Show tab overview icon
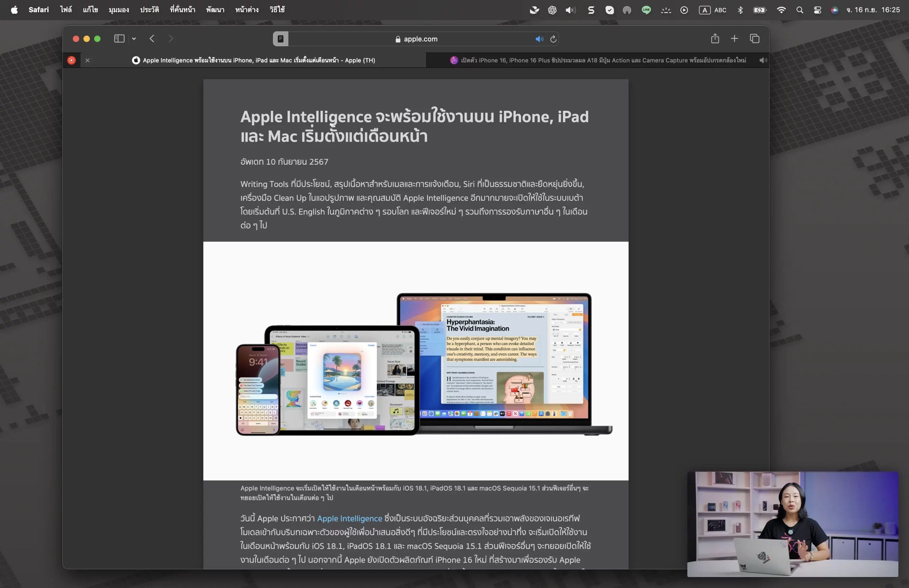The width and height of the screenshot is (909, 588). coord(755,39)
